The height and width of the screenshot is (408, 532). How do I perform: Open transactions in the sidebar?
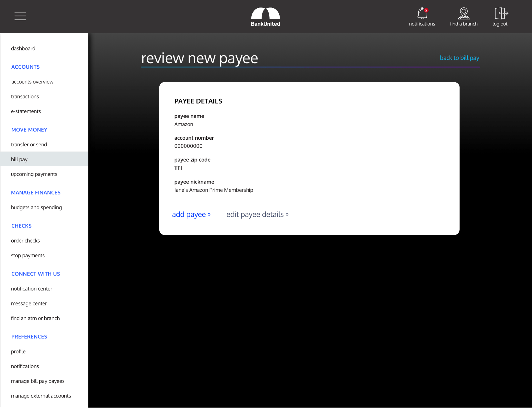tap(25, 96)
